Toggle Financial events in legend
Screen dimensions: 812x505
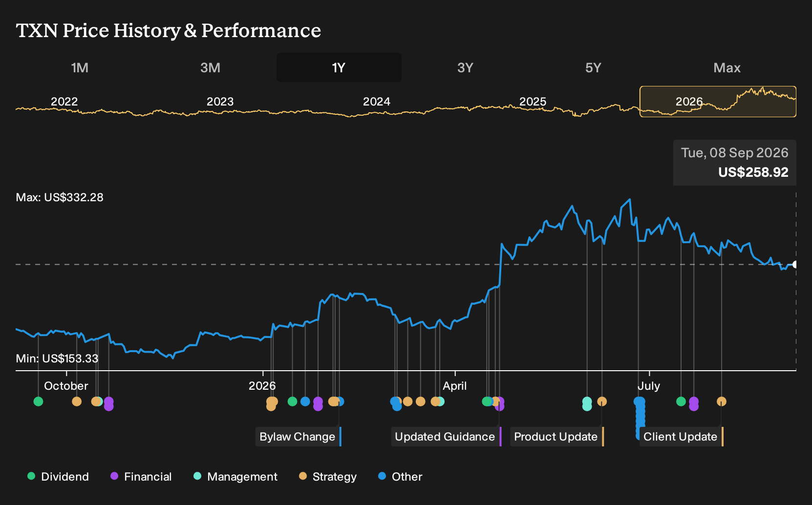(x=141, y=477)
